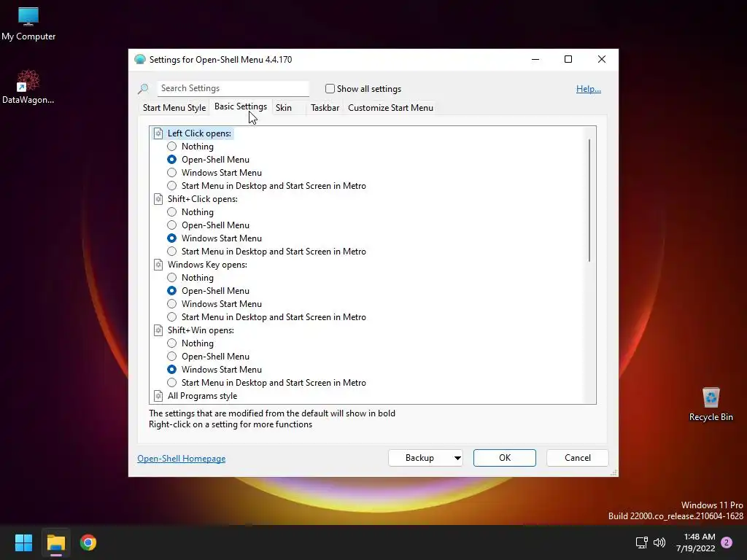Screen dimensions: 747x560
Task: Open the Help link
Action: (589, 89)
